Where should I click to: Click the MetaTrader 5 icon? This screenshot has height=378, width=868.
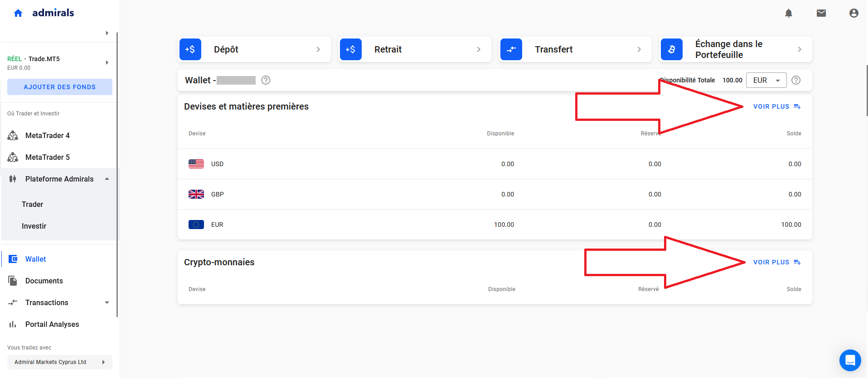pos(13,157)
